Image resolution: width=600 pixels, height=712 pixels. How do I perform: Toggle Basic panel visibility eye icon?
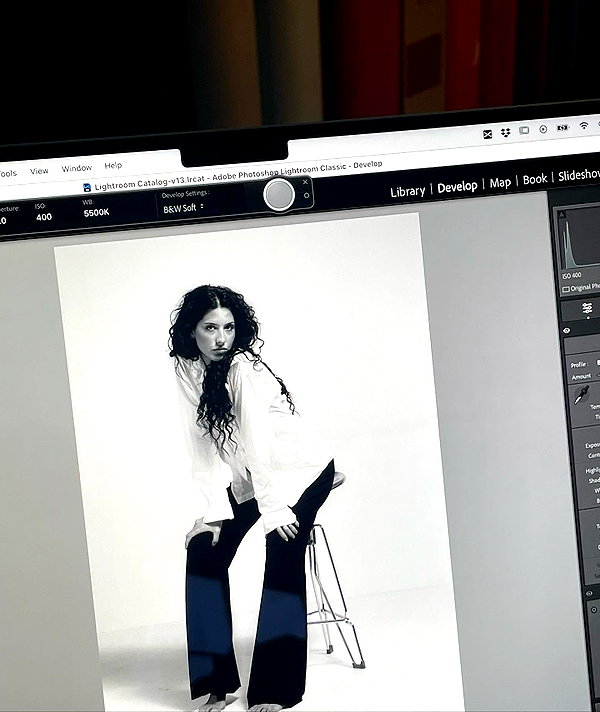tap(566, 331)
